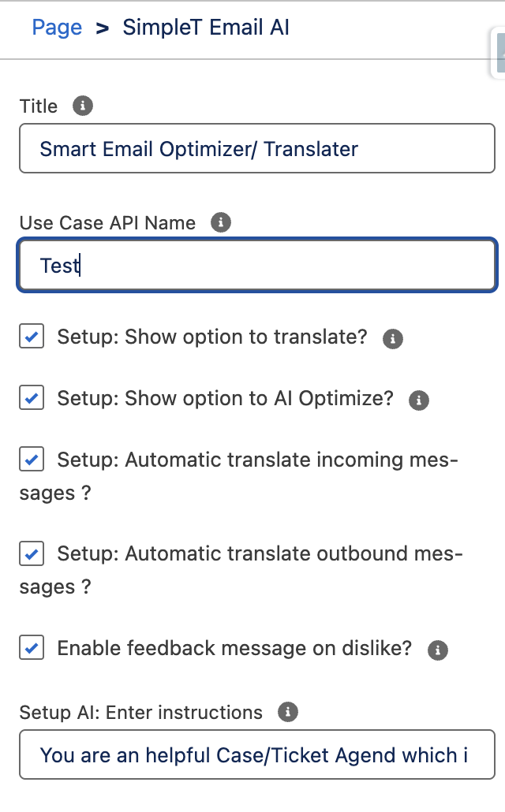Click the partially visible gray-blue button at top-right edge
Viewport: 505px width, 812px height.
(x=499, y=54)
